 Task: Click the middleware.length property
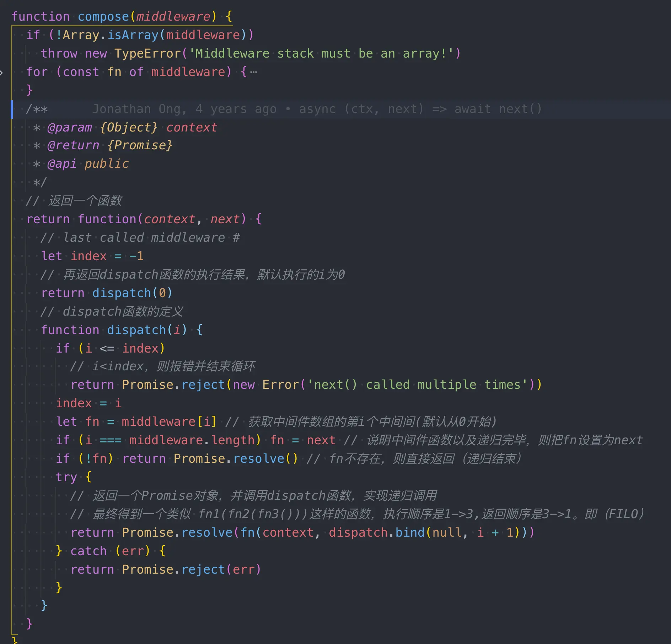pyautogui.click(x=192, y=440)
